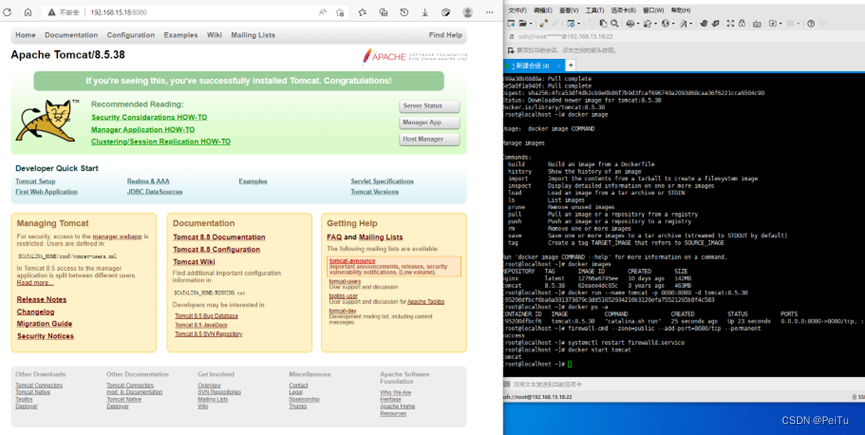Screen dimensions: 865x435
Task: Open the tomcat-announce mailing list link
Action: coord(352,261)
